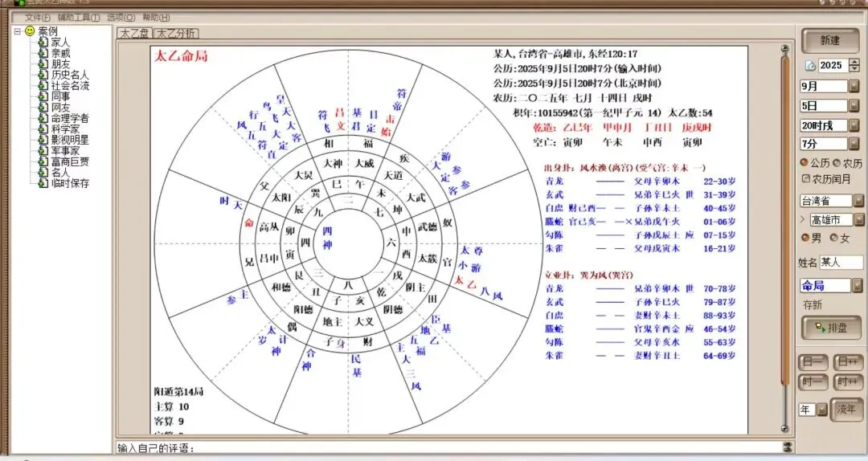Click the 阳遁第14局 text

pos(178,392)
